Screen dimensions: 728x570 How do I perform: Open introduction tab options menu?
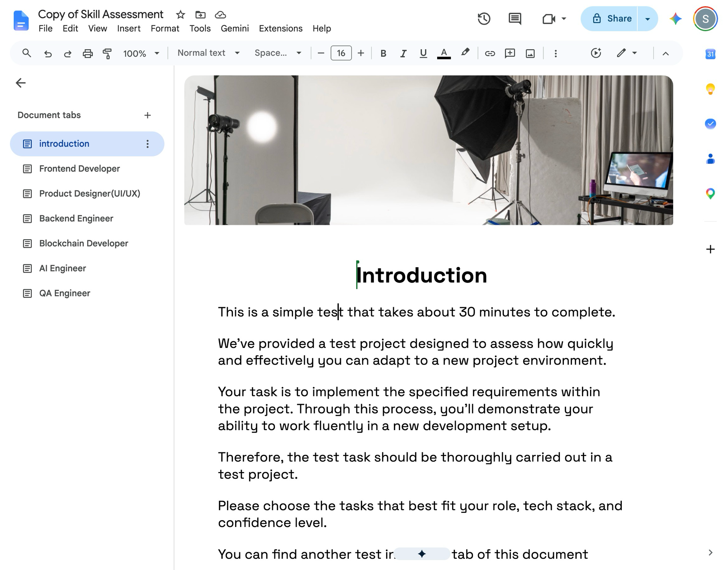(x=147, y=144)
